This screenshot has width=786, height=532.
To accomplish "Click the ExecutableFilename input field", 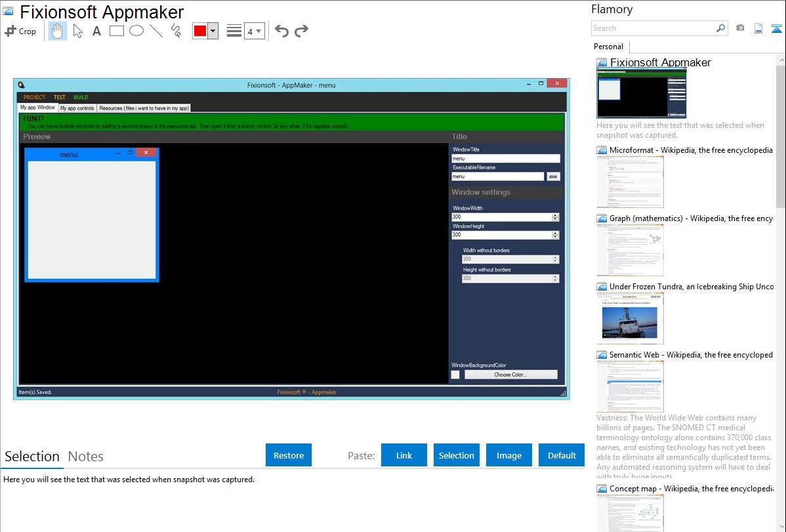I will [x=497, y=176].
